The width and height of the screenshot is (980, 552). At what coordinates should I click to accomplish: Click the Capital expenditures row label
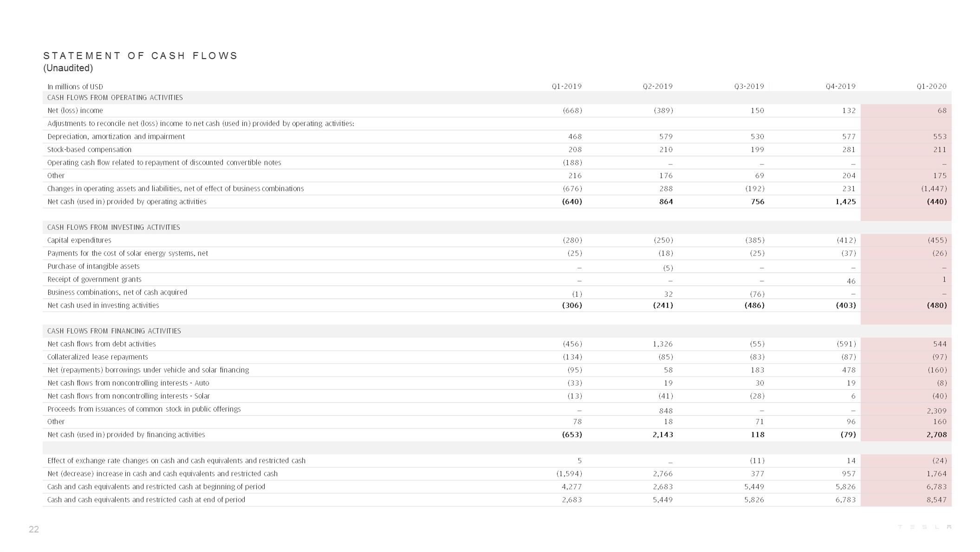click(x=79, y=240)
